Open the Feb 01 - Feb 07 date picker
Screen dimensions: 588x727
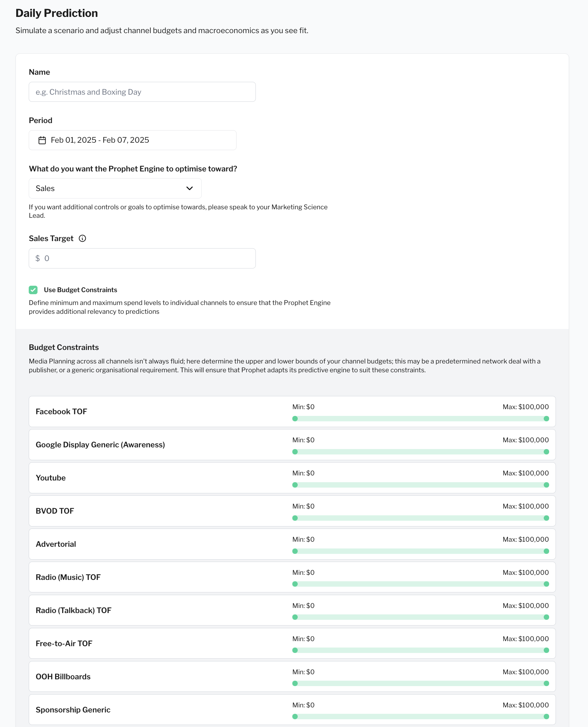(x=132, y=140)
